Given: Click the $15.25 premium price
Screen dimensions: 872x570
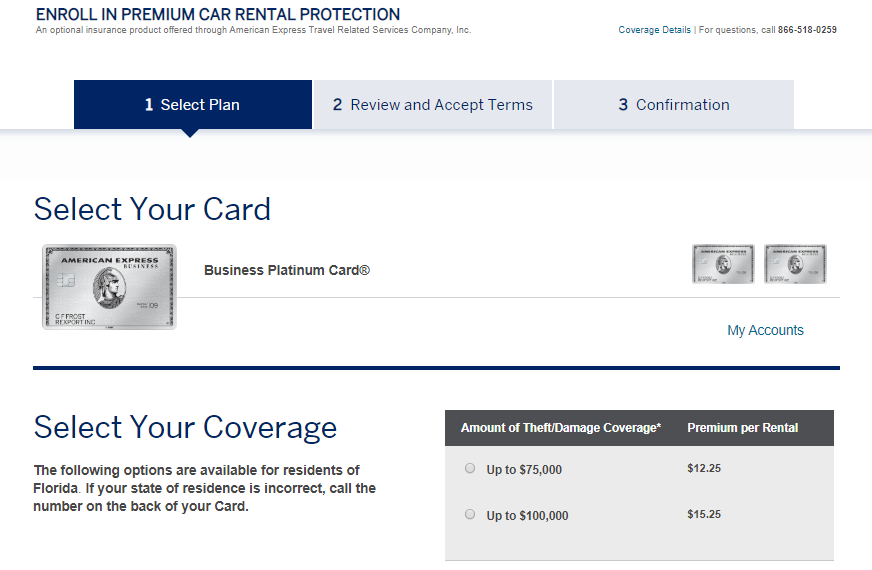Looking at the screenshot, I should [x=704, y=514].
